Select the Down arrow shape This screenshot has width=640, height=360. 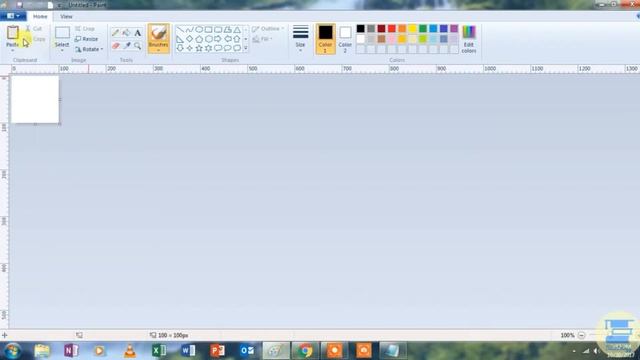coord(180,48)
